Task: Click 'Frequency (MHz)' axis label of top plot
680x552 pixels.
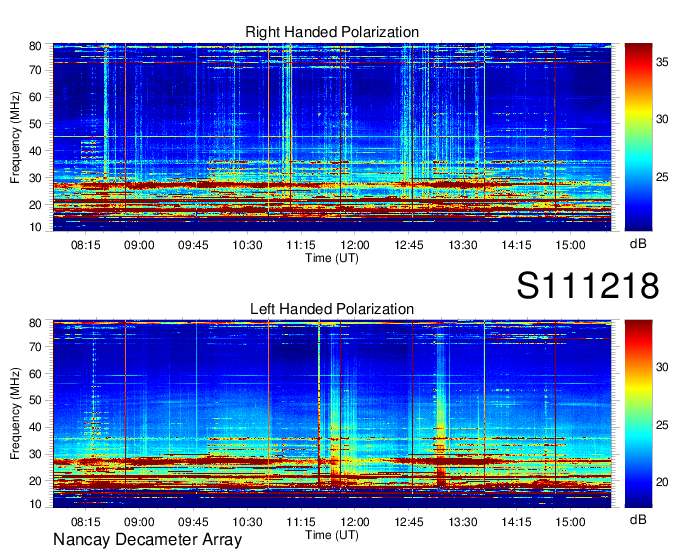Action: tap(15, 137)
